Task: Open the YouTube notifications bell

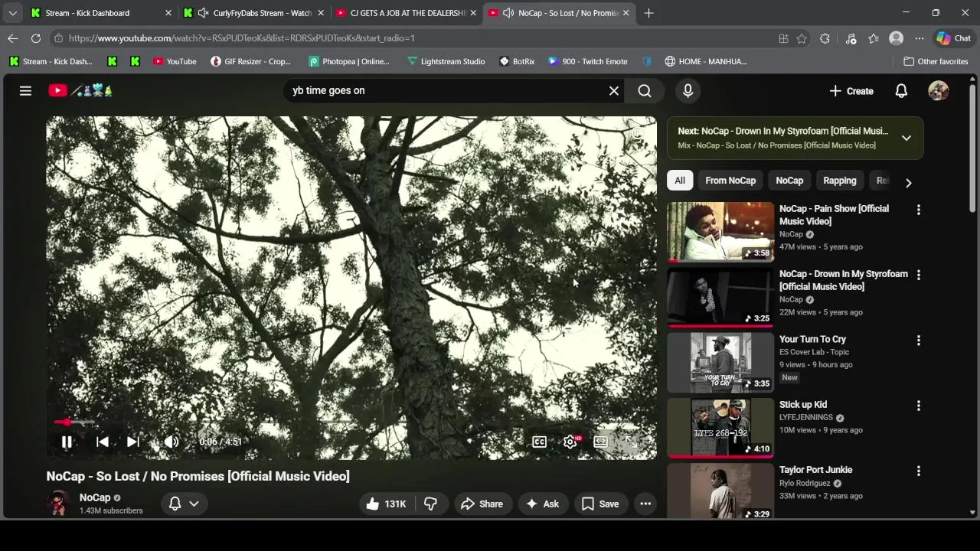Action: [901, 90]
